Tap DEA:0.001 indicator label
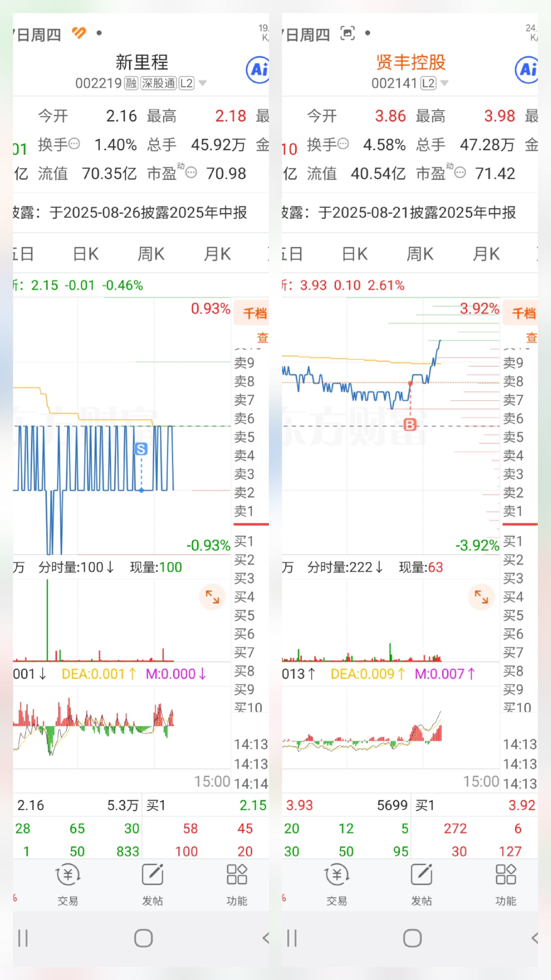This screenshot has width=551, height=980. (x=99, y=674)
